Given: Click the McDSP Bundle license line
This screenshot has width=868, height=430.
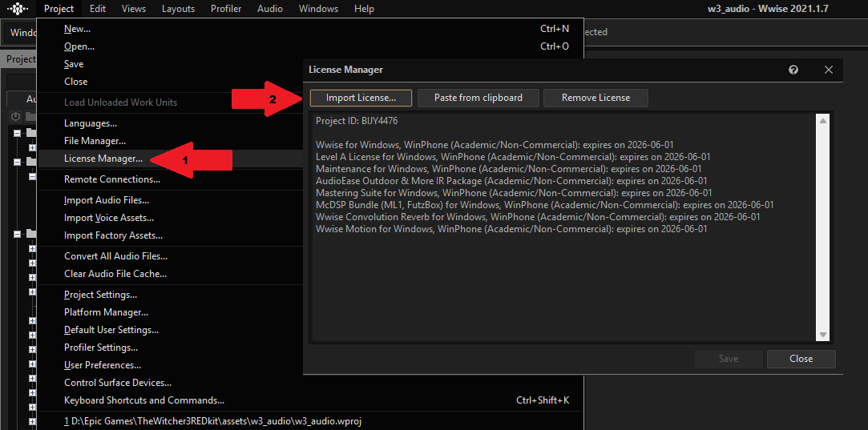Looking at the screenshot, I should (x=545, y=205).
